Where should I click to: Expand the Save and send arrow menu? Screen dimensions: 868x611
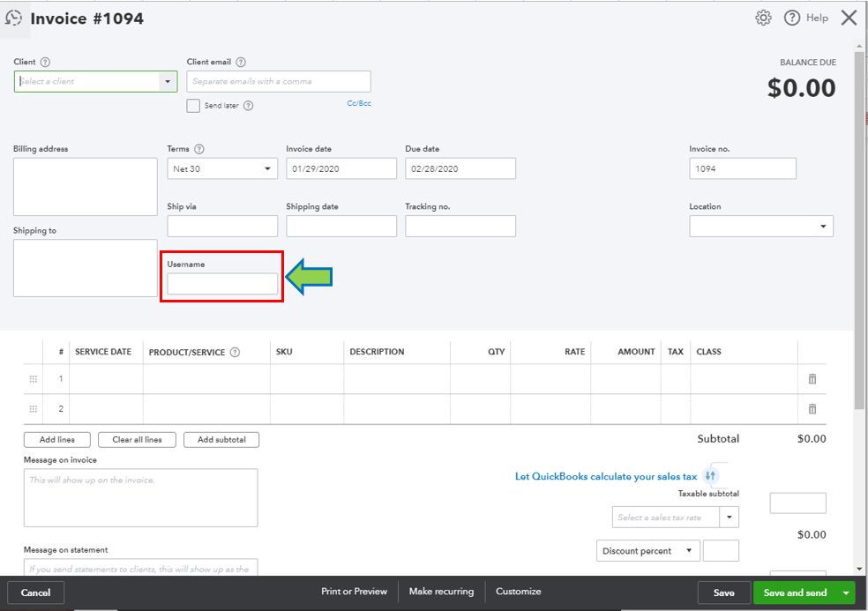[846, 592]
